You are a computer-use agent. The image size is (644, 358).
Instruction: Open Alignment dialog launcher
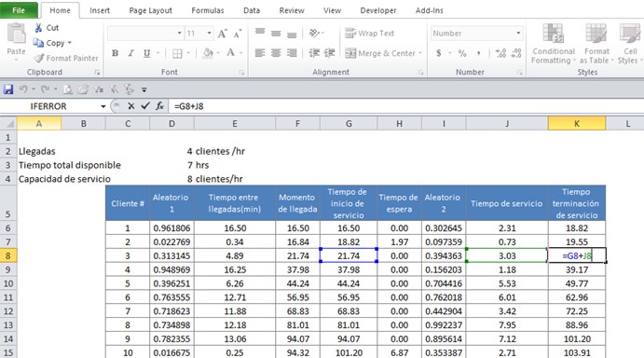coord(421,73)
